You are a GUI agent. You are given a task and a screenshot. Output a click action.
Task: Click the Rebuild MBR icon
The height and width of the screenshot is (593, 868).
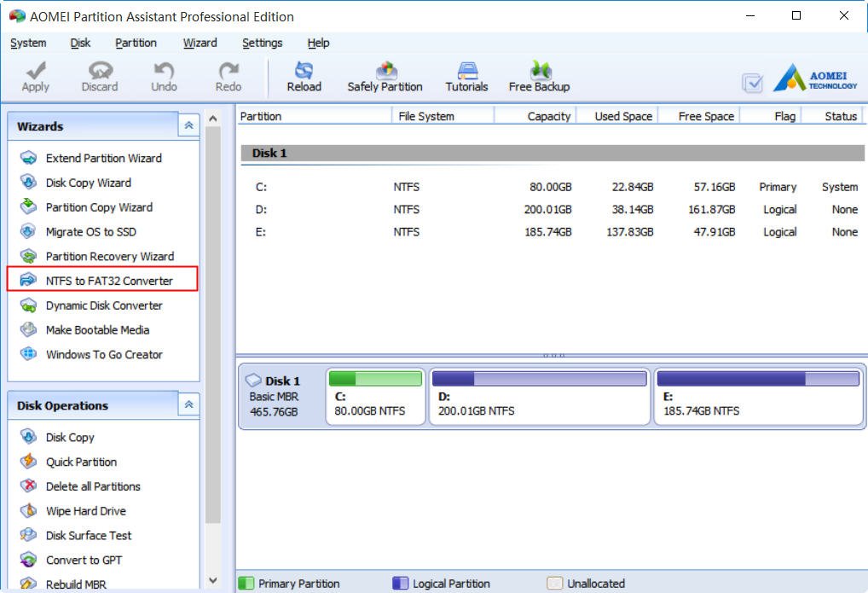coord(28,584)
